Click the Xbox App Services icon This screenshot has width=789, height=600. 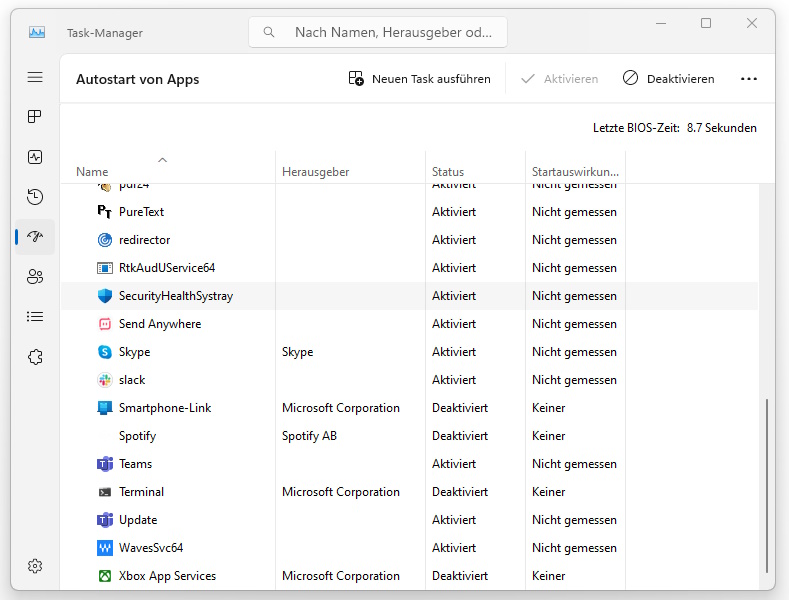tap(105, 576)
